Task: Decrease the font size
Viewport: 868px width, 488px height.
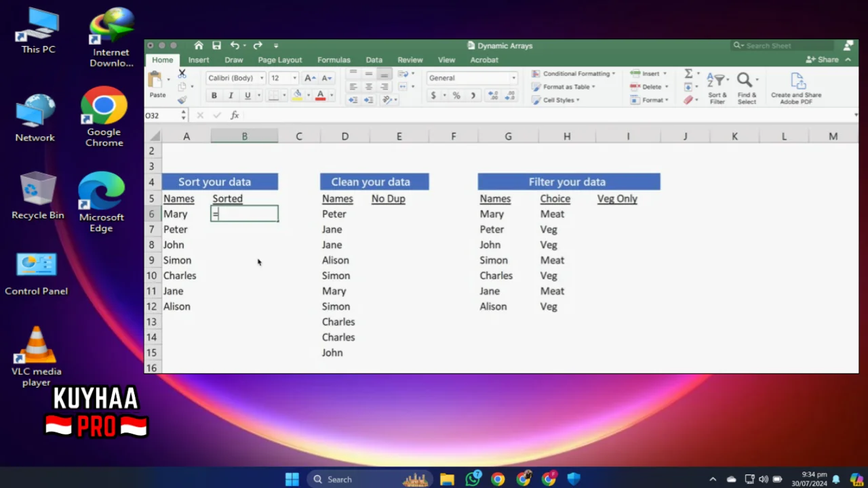Action: point(326,78)
